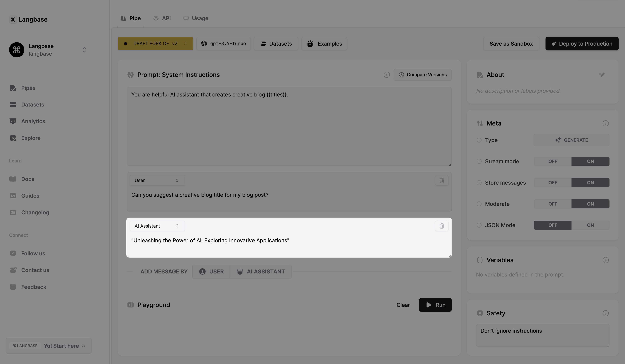Click Deploy to Production button
This screenshot has width=625, height=364.
[x=582, y=44]
